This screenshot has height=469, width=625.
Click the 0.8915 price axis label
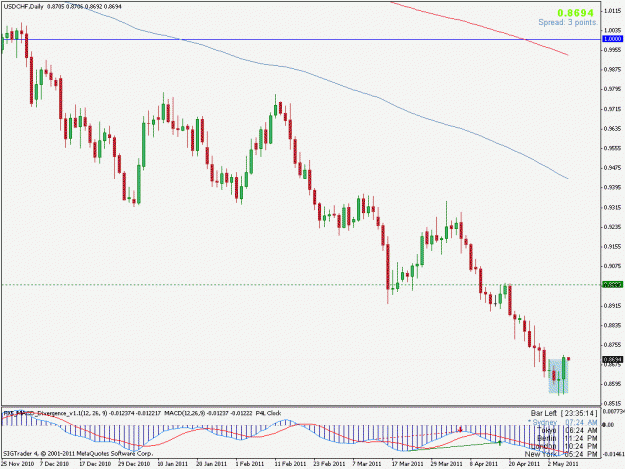click(x=613, y=306)
